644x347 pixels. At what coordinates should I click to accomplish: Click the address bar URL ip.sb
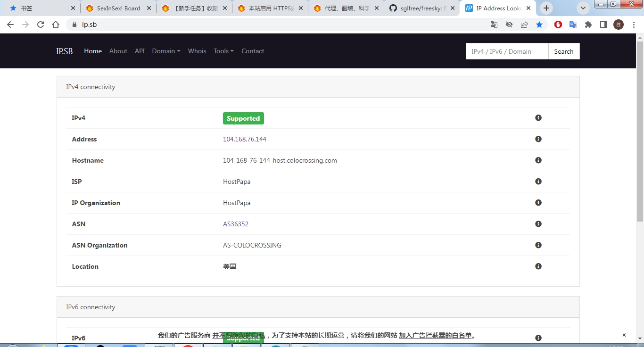pyautogui.click(x=89, y=25)
